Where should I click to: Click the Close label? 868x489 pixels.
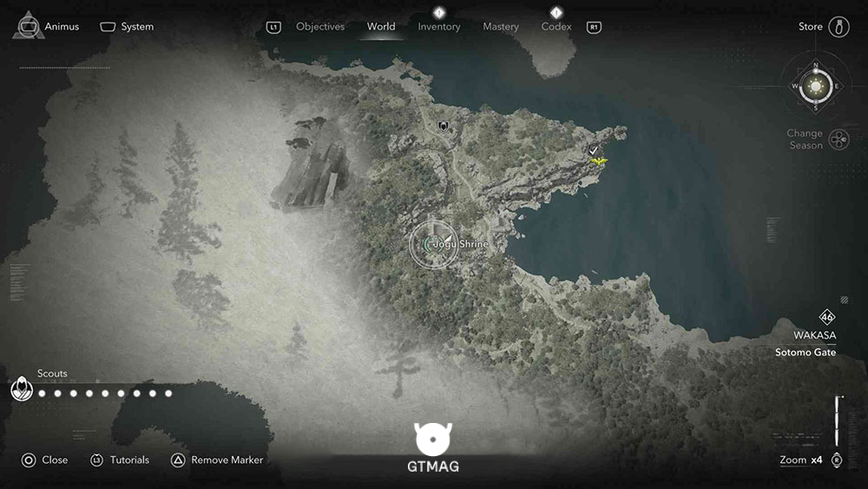click(x=55, y=460)
